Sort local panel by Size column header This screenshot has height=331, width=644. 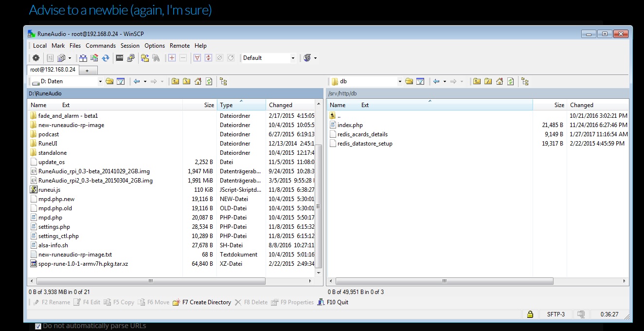(x=200, y=105)
